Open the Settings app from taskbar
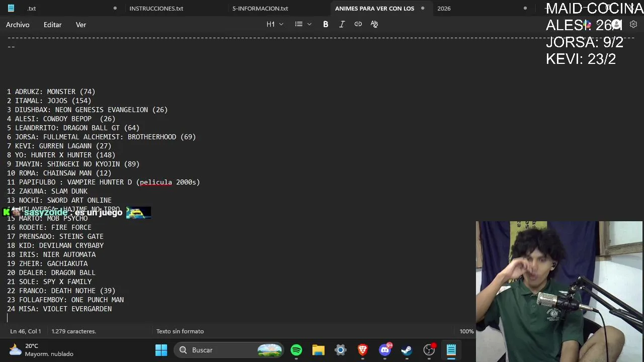 [341, 350]
